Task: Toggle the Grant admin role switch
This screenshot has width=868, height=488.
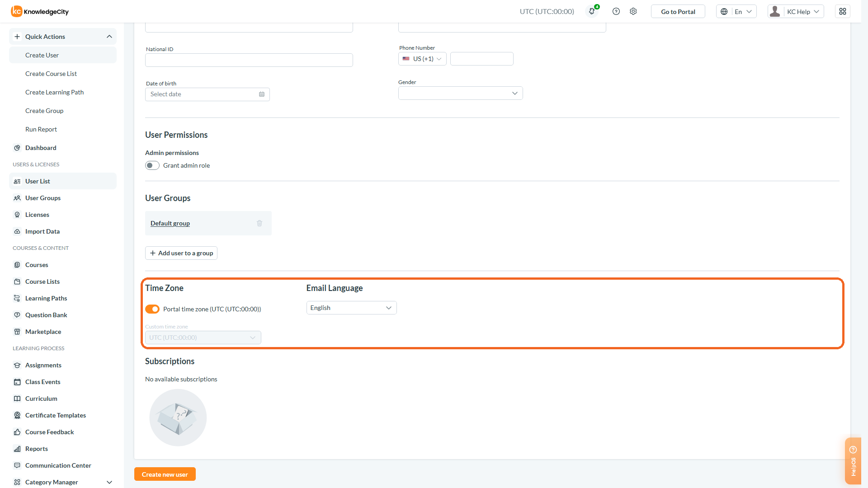Action: pyautogui.click(x=152, y=165)
